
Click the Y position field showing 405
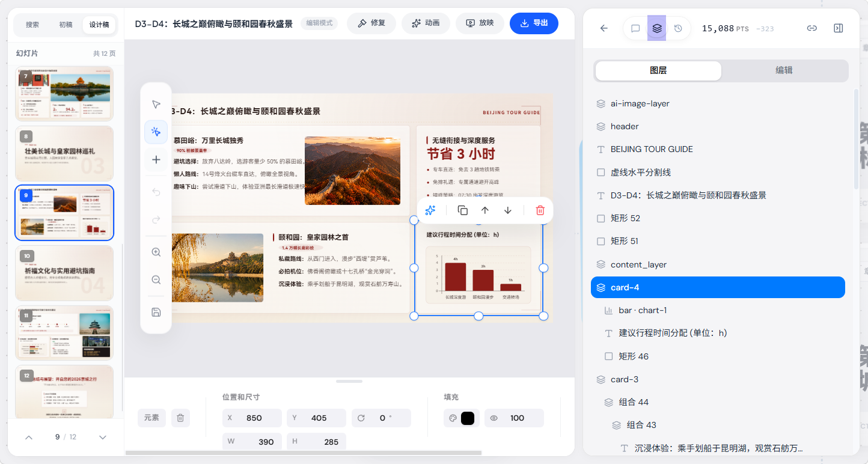(317, 418)
